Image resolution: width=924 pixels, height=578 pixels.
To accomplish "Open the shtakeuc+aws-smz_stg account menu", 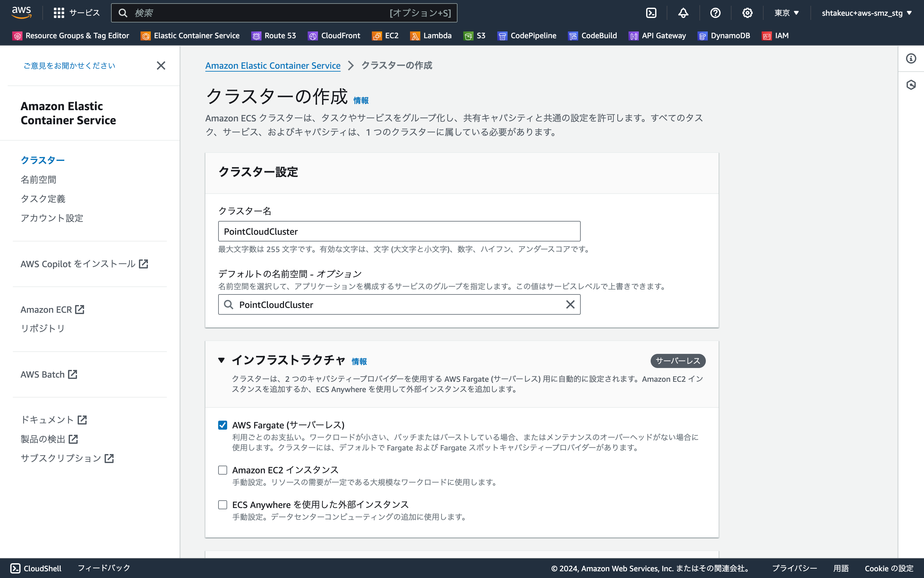I will tap(867, 13).
